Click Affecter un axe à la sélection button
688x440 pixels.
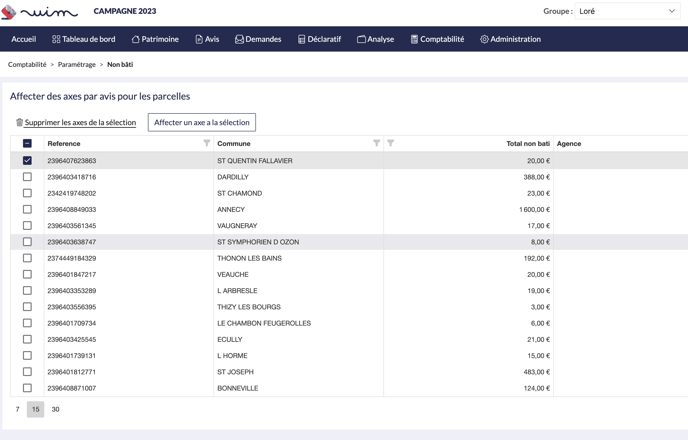tap(202, 123)
